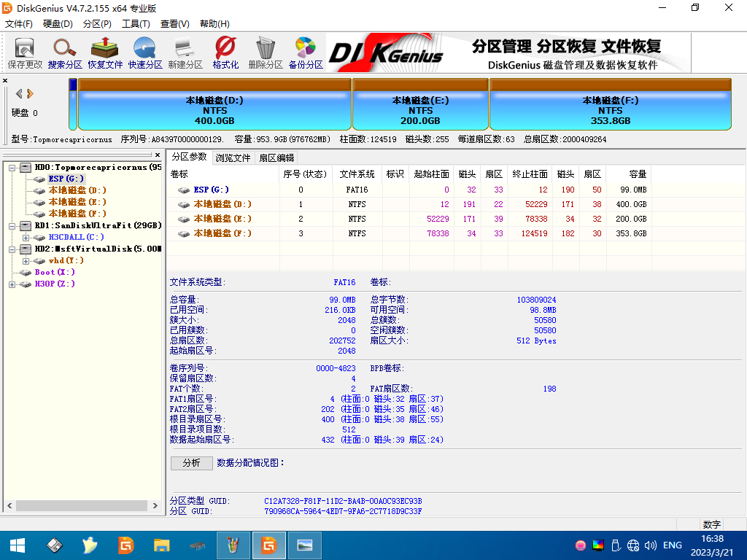Click the 容量 column header
Image resolution: width=747 pixels, height=560 pixels.
630,174
